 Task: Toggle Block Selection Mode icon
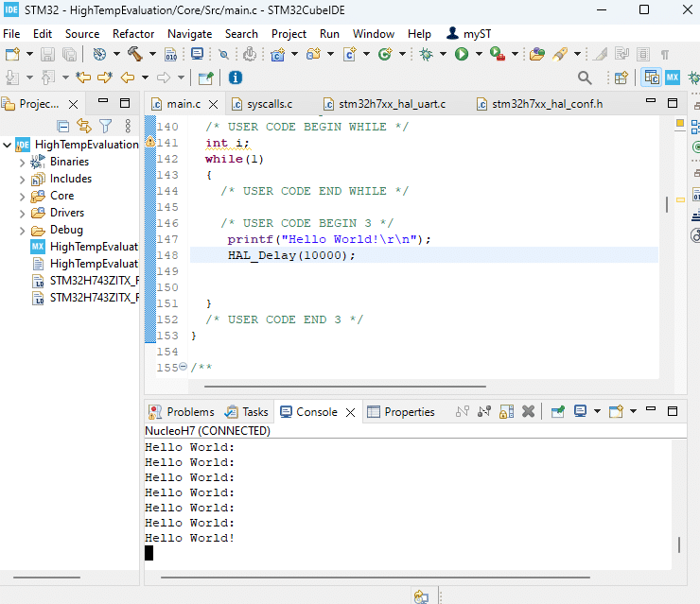tap(643, 55)
